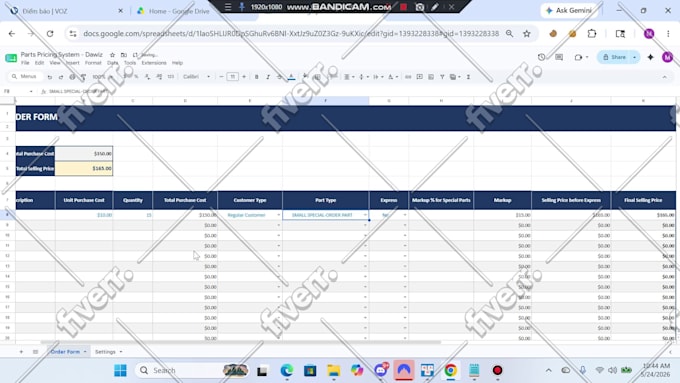
Task: Click the taskbar Search box
Action: [x=192, y=370]
